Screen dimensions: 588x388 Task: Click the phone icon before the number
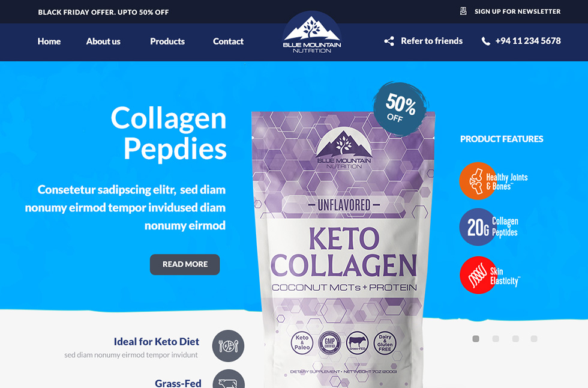485,41
